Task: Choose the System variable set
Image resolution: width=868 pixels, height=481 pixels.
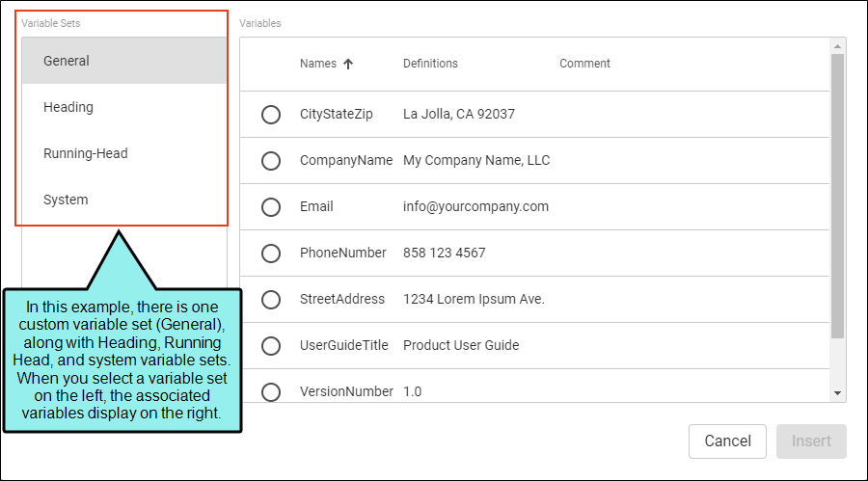Action: 66,200
